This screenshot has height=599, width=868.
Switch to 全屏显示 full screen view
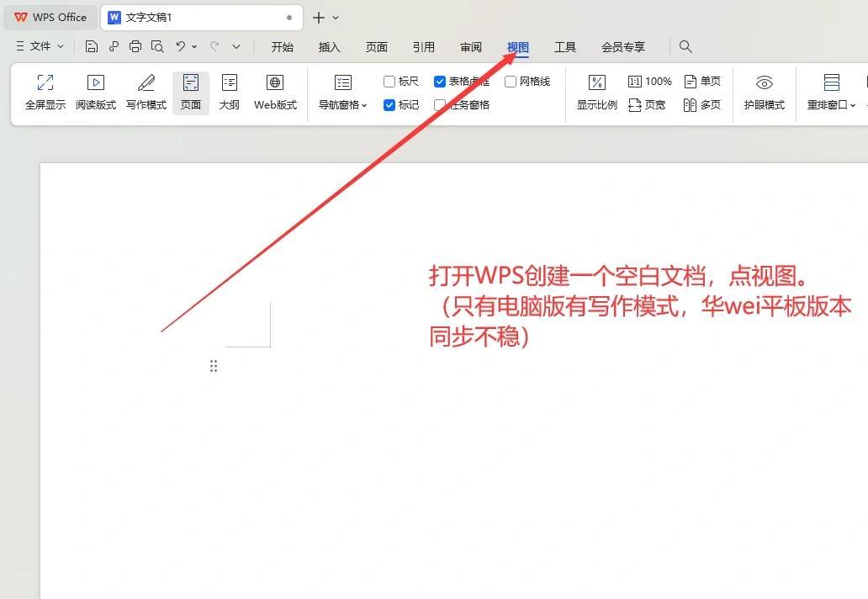click(x=45, y=91)
